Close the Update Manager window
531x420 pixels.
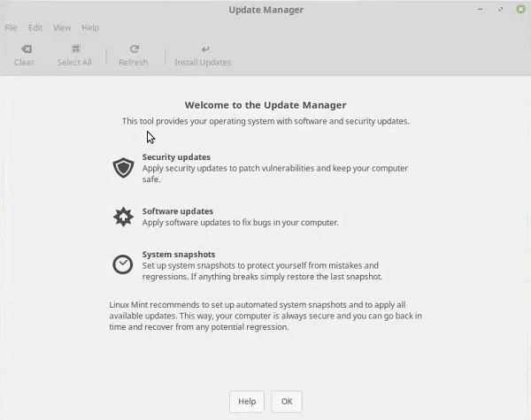coord(521,10)
